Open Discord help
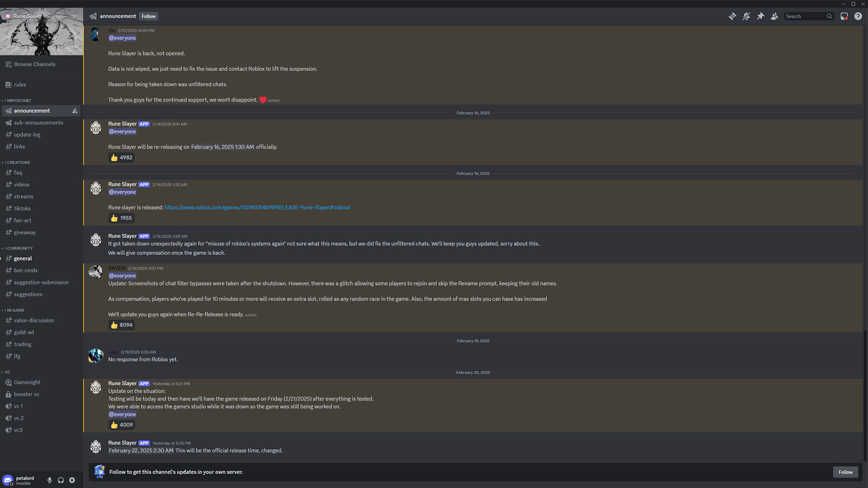This screenshot has width=868, height=488. click(x=858, y=16)
